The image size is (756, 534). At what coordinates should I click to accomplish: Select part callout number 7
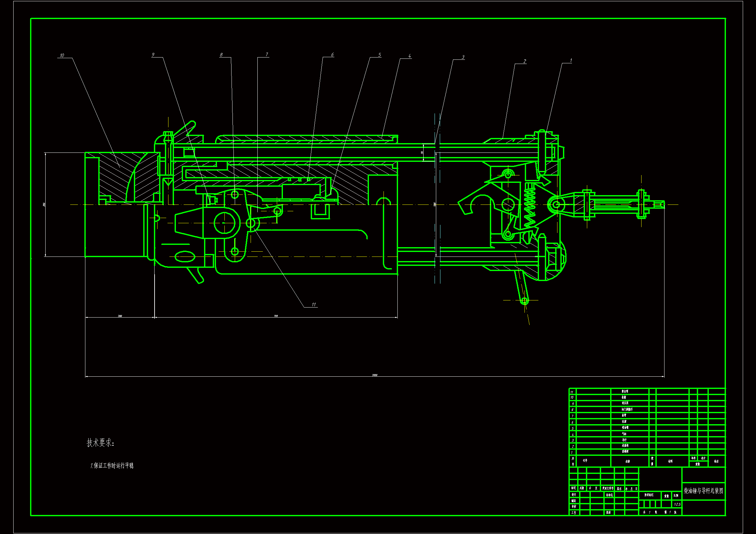266,54
